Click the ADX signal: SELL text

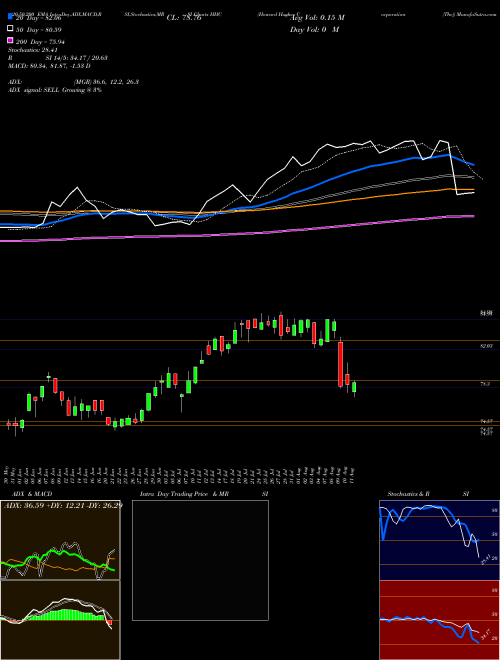pos(34,90)
